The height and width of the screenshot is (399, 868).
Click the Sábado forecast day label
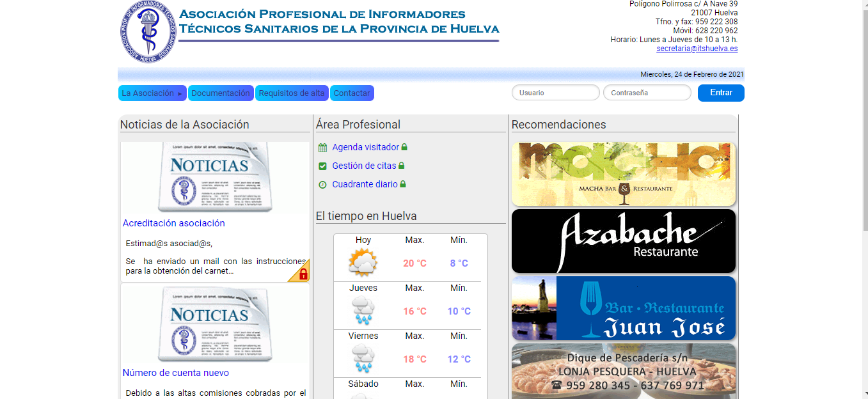(363, 384)
